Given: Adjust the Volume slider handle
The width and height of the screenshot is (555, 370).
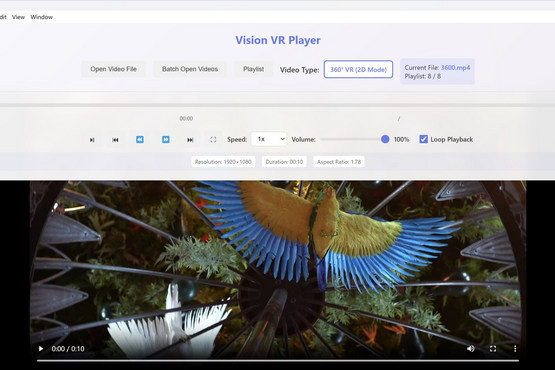Looking at the screenshot, I should (385, 139).
